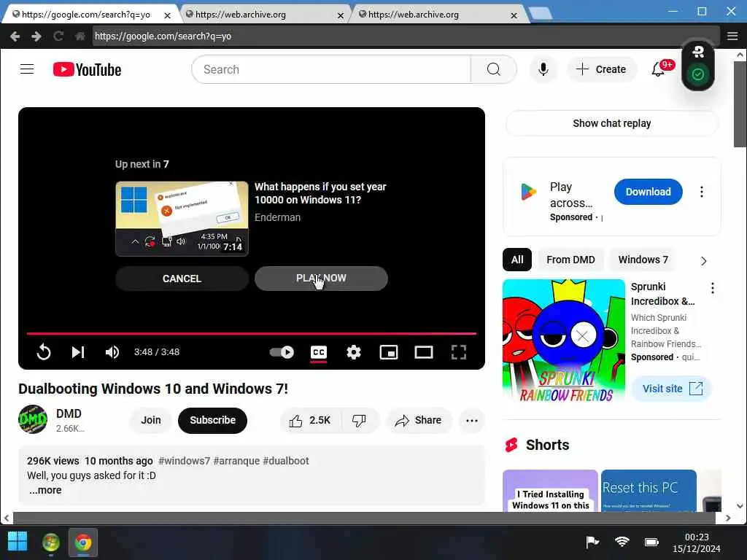Click Play Now for next video
The image size is (747, 560).
coord(321,278)
